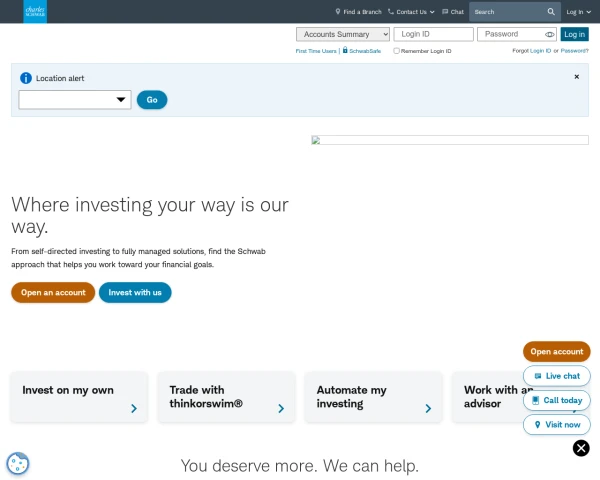600x480 pixels.
Task: Click the Charles Schwab logo
Action: (x=35, y=11)
